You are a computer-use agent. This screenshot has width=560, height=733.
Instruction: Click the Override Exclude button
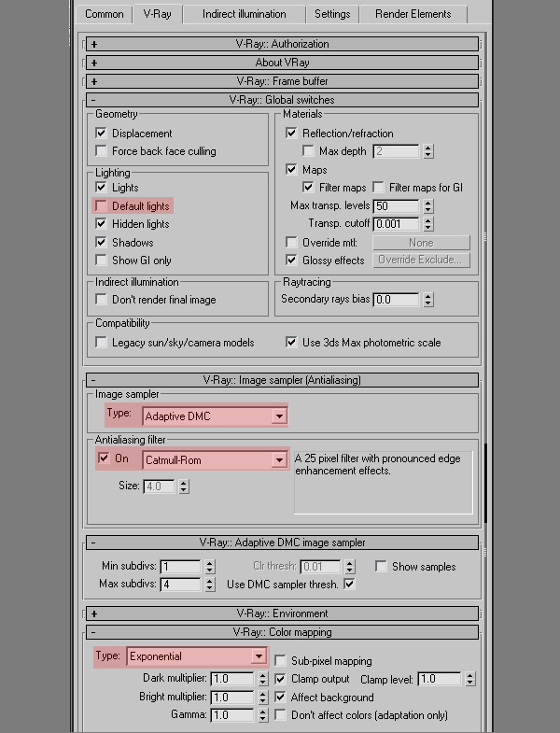tap(421, 260)
